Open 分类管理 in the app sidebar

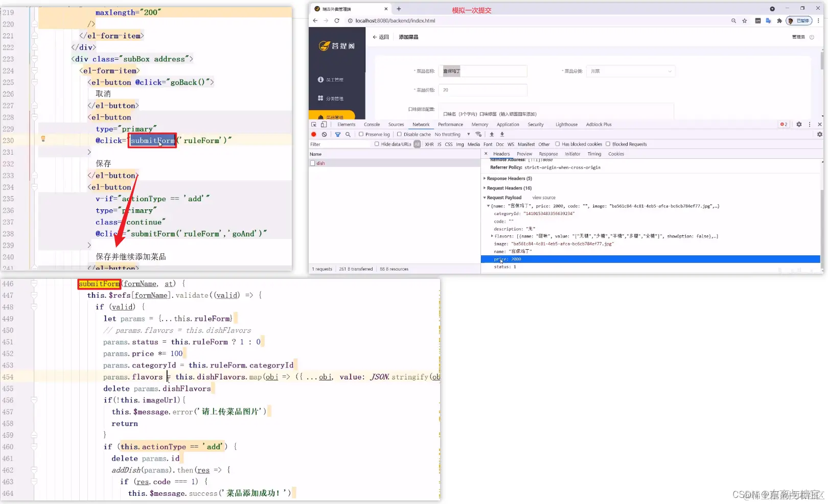coord(331,99)
